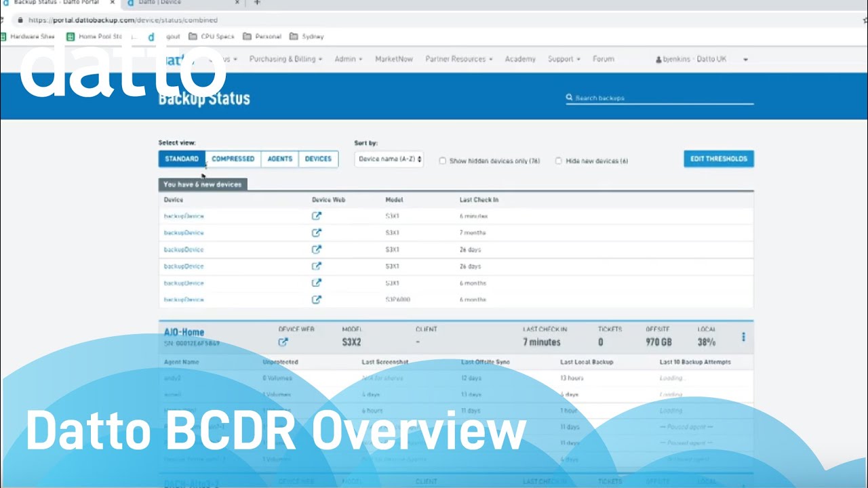Switch to Agents view

pyautogui.click(x=280, y=159)
